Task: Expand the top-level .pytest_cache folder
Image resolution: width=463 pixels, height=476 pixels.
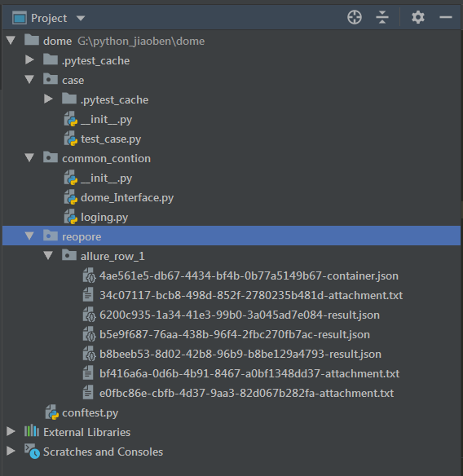Action: 29,59
